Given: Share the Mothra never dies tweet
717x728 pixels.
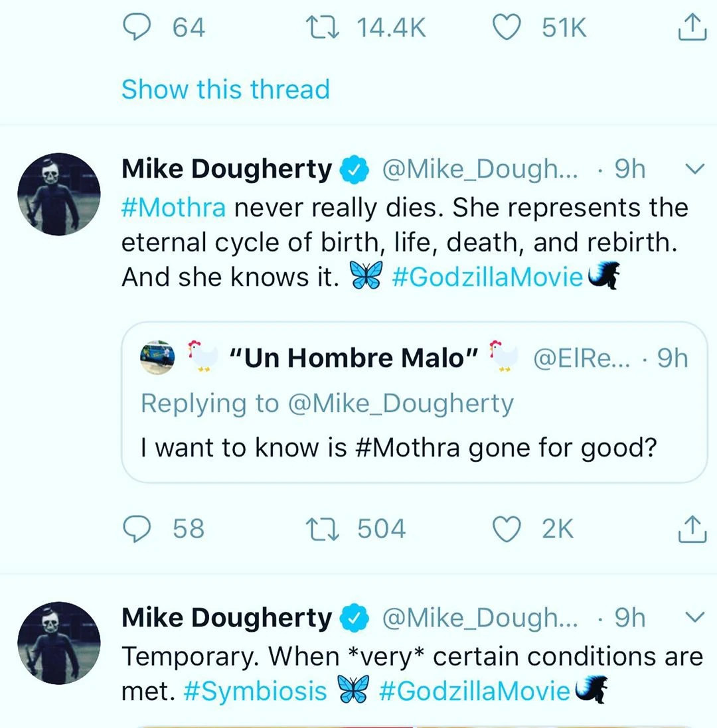Looking at the screenshot, I should [692, 529].
